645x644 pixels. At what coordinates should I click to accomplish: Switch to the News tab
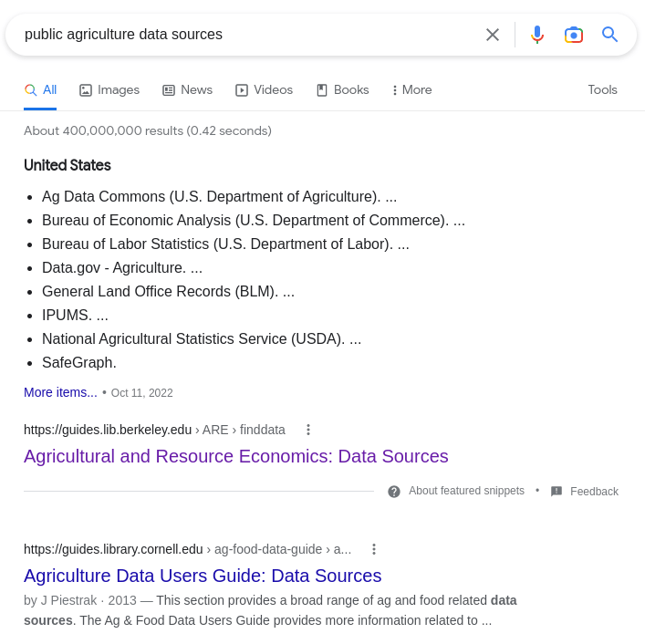click(x=188, y=90)
